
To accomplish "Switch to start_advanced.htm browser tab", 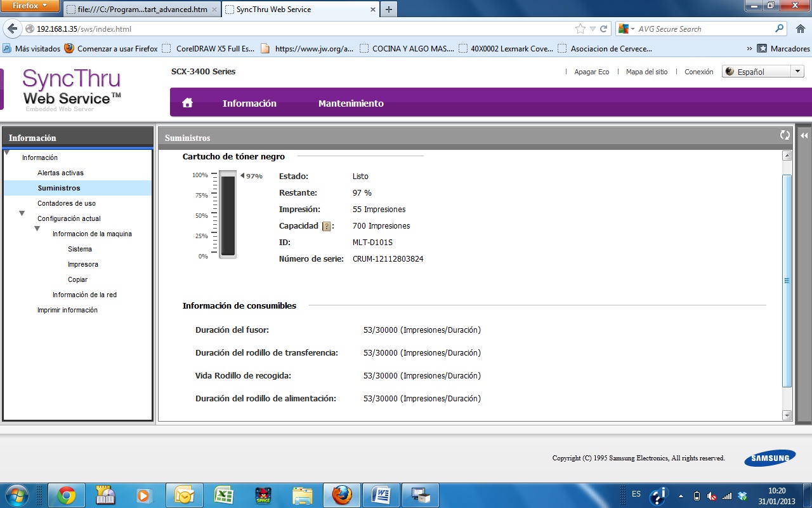I will (x=141, y=10).
